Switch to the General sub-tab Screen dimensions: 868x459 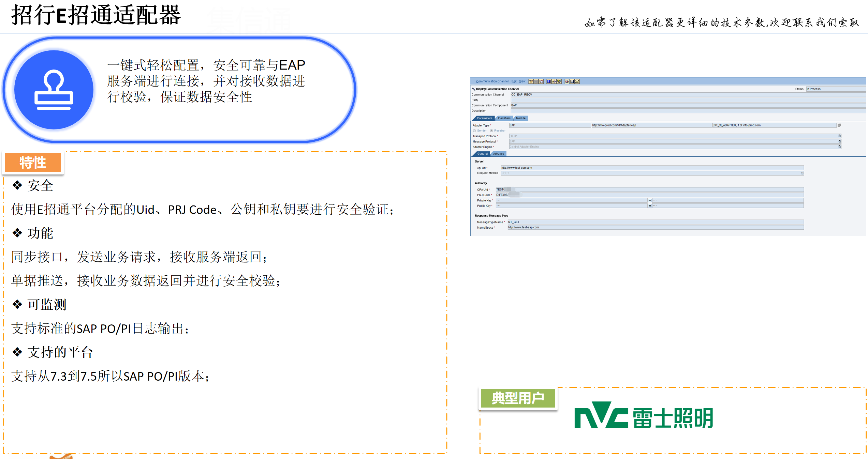(x=482, y=154)
